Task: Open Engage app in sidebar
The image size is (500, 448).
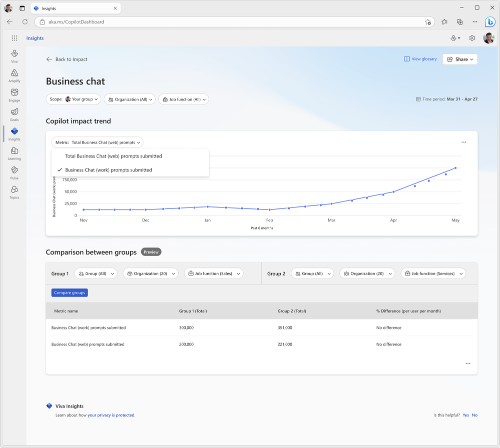Action: tap(15, 95)
